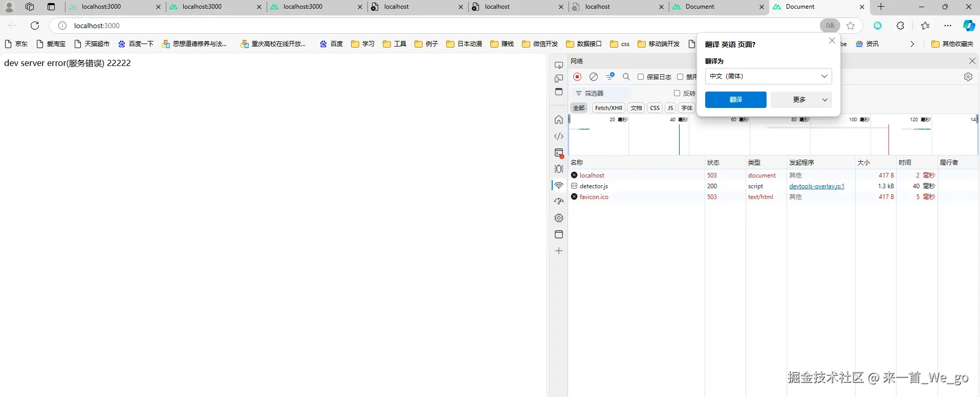
Task: Open the browser Extensions puzzle icon
Action: pyautogui.click(x=901, y=26)
